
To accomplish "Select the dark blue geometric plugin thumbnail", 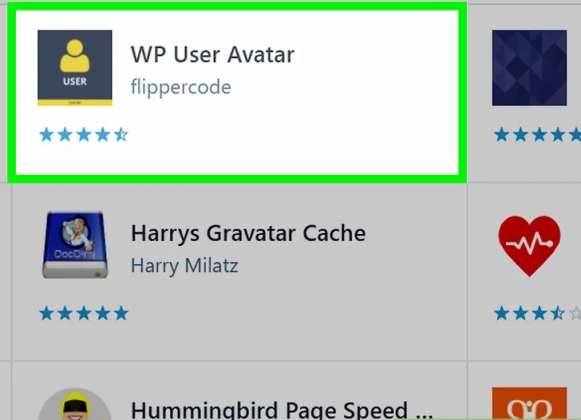I will click(529, 68).
